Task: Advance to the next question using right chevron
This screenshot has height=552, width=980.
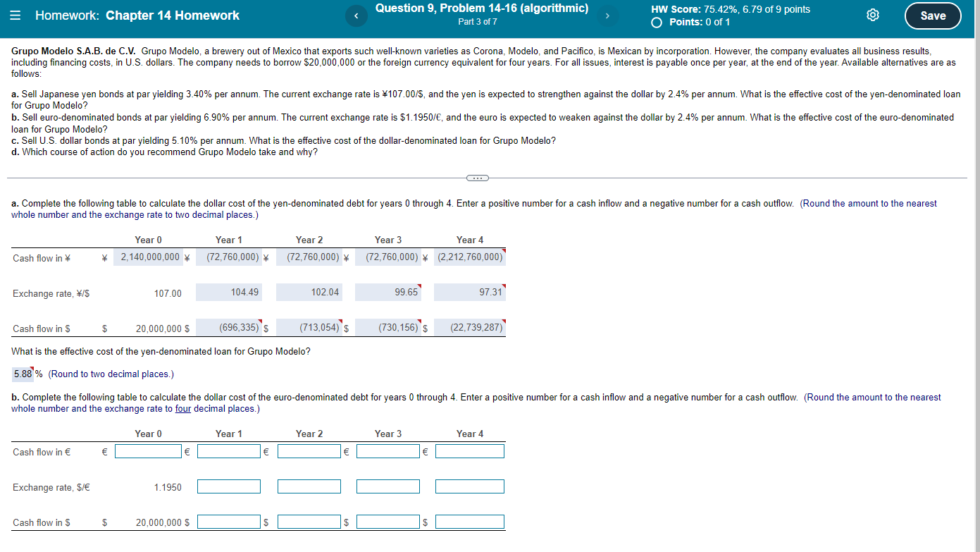Action: 607,15
